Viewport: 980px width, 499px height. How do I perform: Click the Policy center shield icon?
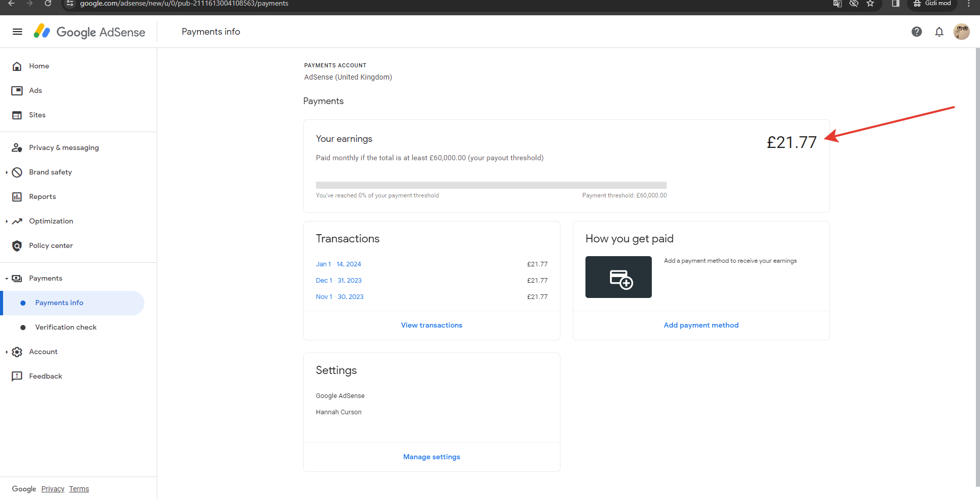pos(17,246)
